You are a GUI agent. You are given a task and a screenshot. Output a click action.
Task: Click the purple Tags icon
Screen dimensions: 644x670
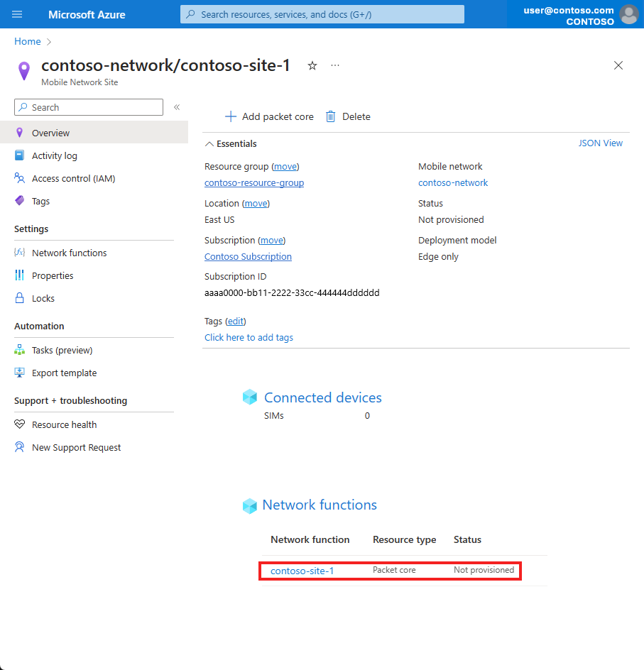(20, 200)
